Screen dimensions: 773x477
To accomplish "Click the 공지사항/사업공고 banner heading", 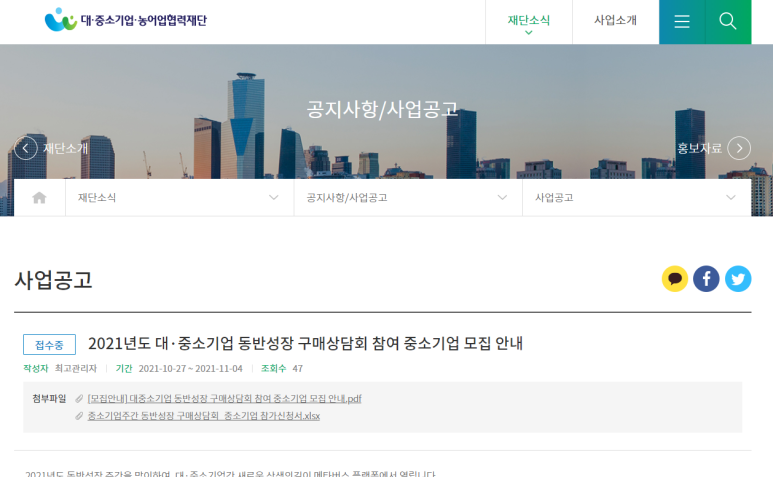I will [x=382, y=109].
